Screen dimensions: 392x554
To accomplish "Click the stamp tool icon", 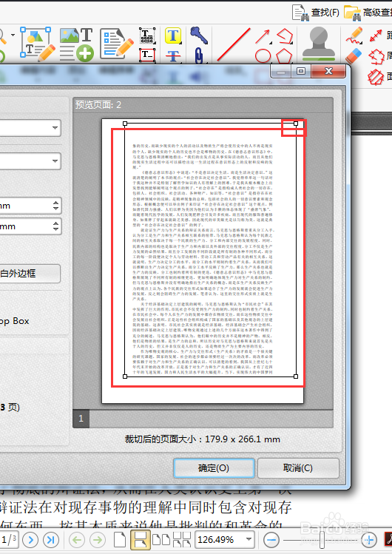I will click(319, 44).
